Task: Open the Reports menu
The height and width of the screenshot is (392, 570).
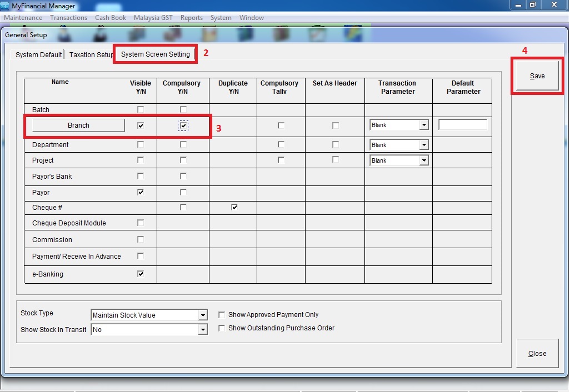Action: 192,18
